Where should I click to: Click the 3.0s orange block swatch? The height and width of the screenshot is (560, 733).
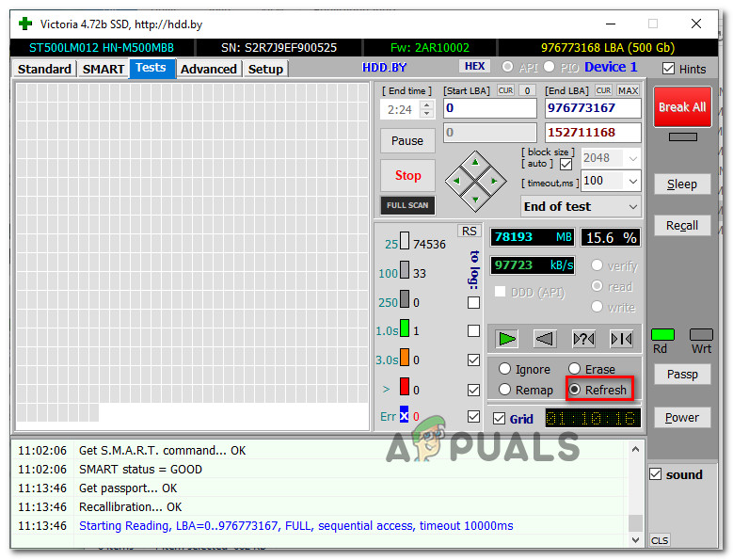pyautogui.click(x=405, y=357)
